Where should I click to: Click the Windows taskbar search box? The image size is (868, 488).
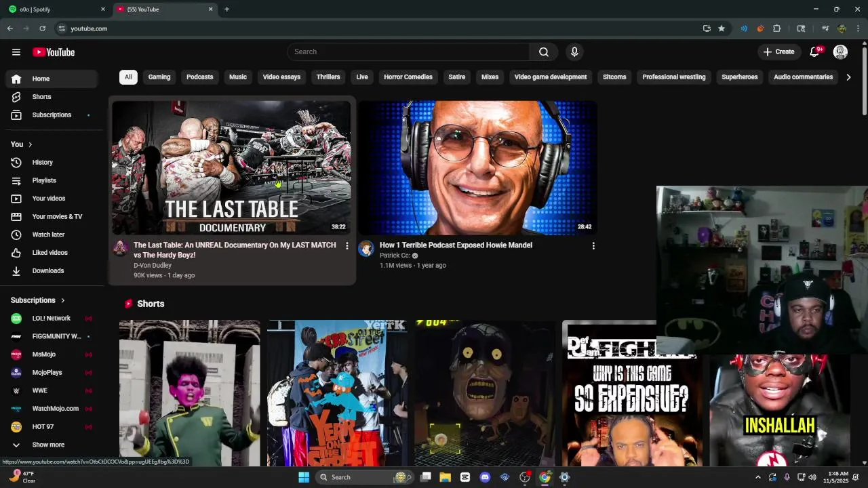[364, 477]
